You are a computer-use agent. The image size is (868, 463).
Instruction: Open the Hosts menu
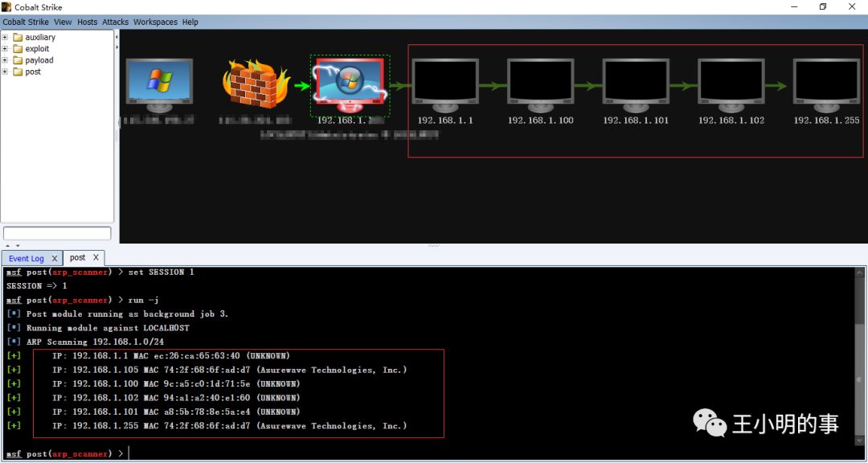tap(88, 23)
